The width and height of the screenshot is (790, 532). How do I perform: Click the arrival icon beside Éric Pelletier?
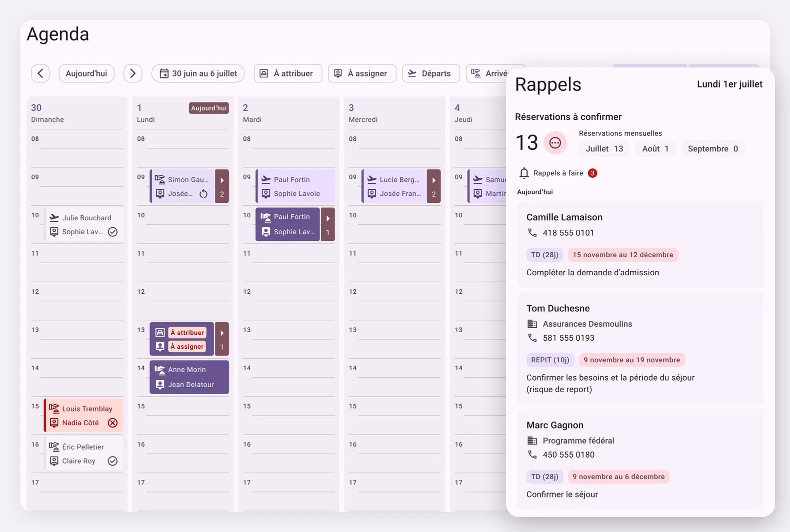click(54, 447)
